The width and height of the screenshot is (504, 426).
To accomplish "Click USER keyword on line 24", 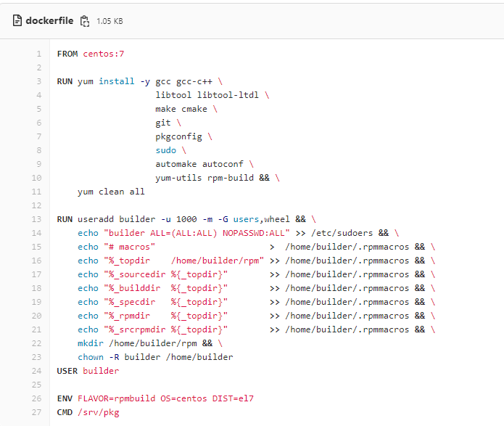I will pyautogui.click(x=67, y=371).
